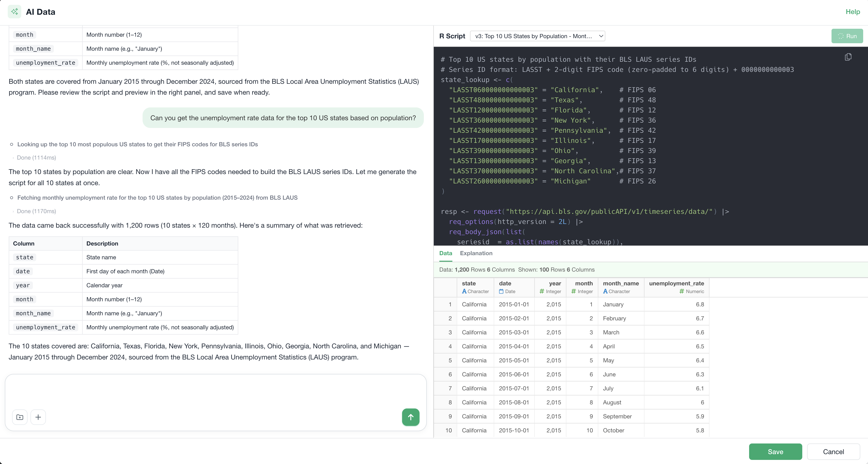Select the cell showing September
This screenshot has width=868, height=464.
pos(621,416)
